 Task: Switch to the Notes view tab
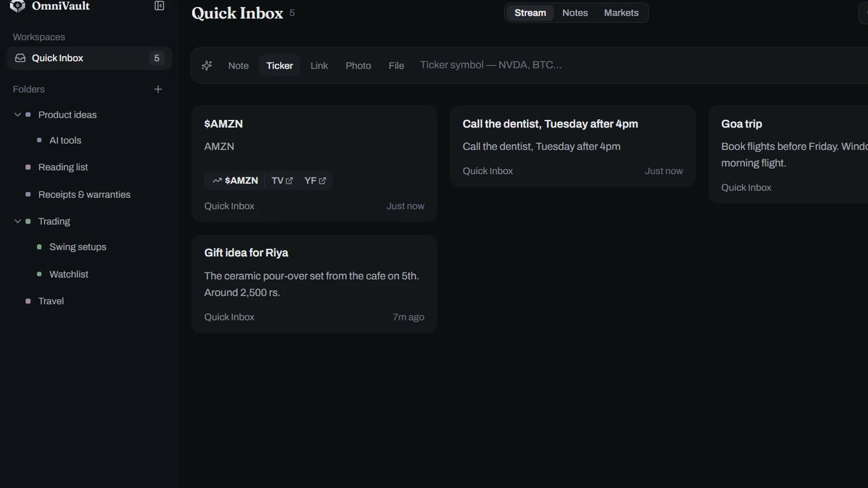575,12
